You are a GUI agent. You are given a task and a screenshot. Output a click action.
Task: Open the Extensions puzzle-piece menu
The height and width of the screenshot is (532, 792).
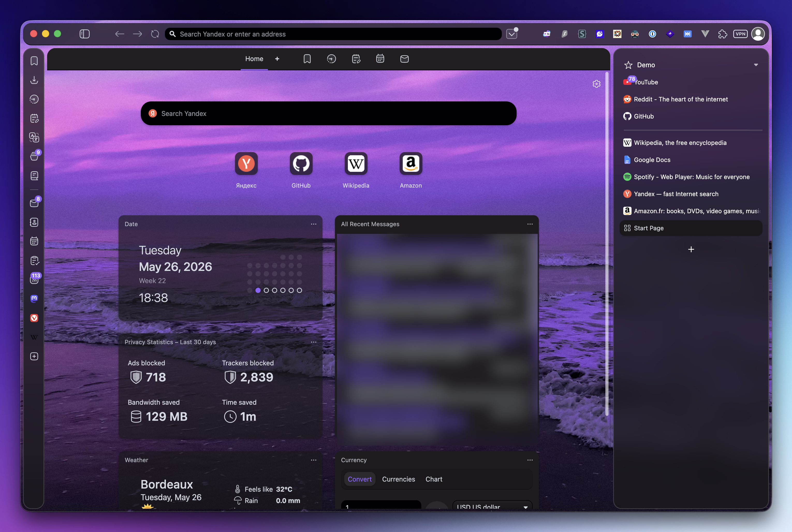722,34
